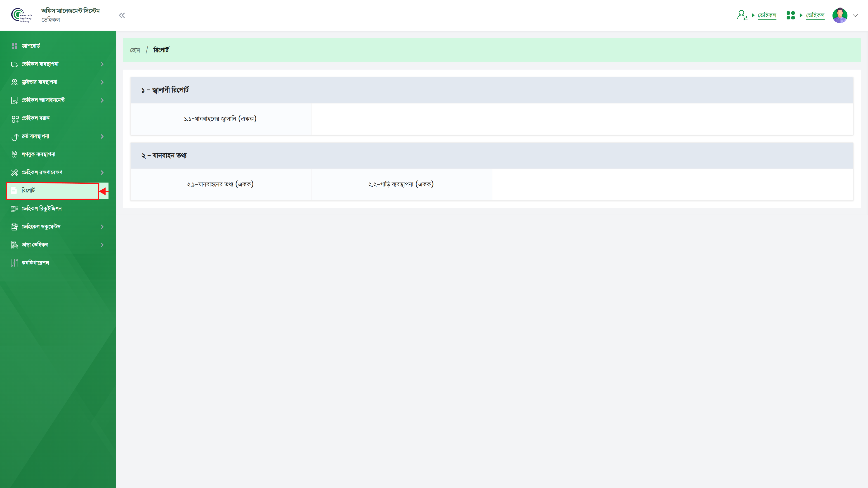
Task: Expand রুট ব্যবস্থাপনা chevron
Action: coord(102,136)
